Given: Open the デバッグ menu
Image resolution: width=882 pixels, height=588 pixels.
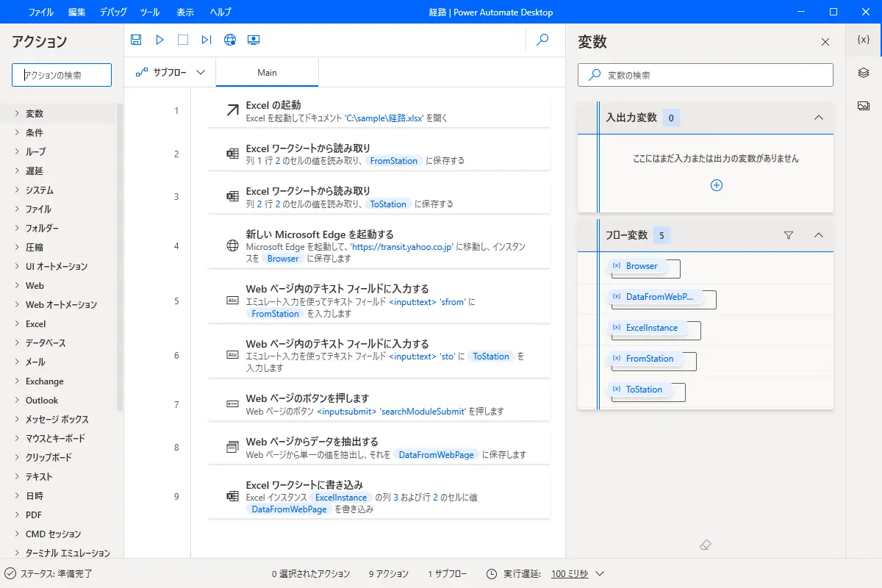Looking at the screenshot, I should click(x=112, y=12).
